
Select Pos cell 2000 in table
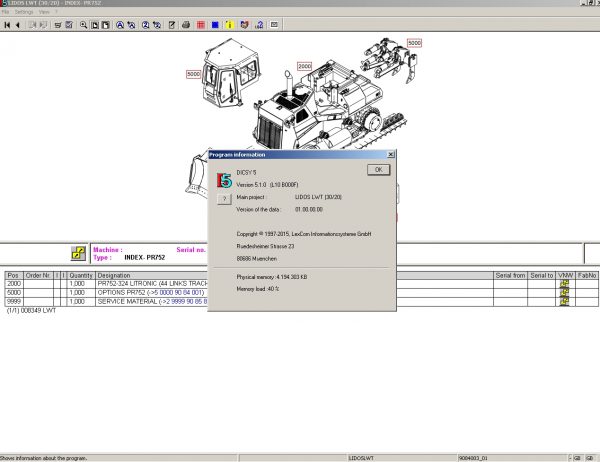[x=14, y=284]
